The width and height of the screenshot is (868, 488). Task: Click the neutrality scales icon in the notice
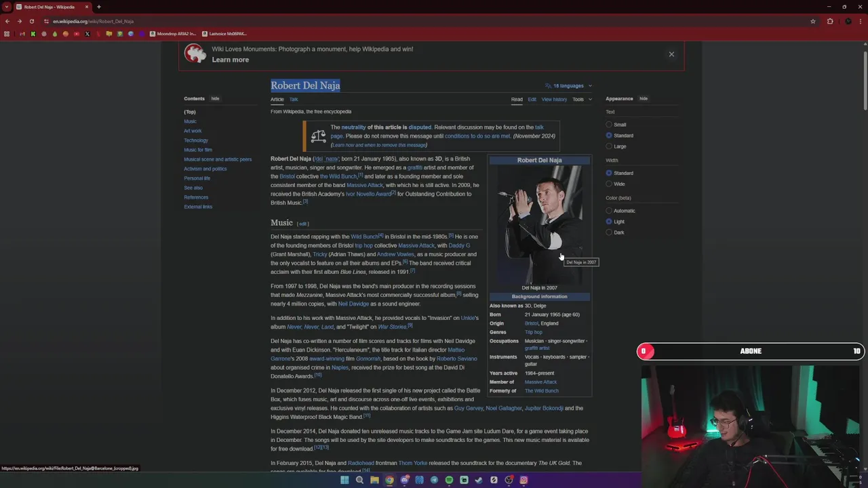pyautogui.click(x=318, y=136)
